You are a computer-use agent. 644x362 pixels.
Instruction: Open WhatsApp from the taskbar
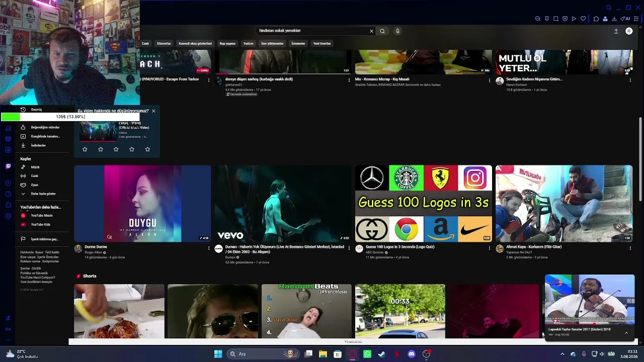pyautogui.click(x=367, y=354)
